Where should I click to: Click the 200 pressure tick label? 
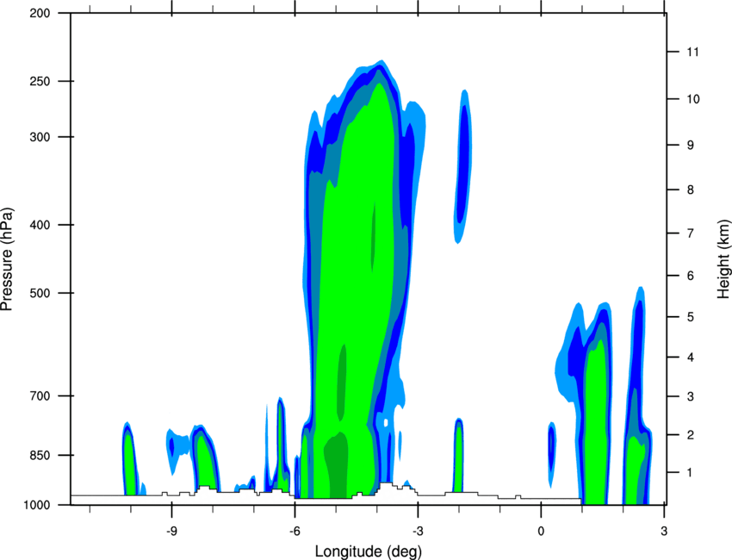[x=40, y=13]
